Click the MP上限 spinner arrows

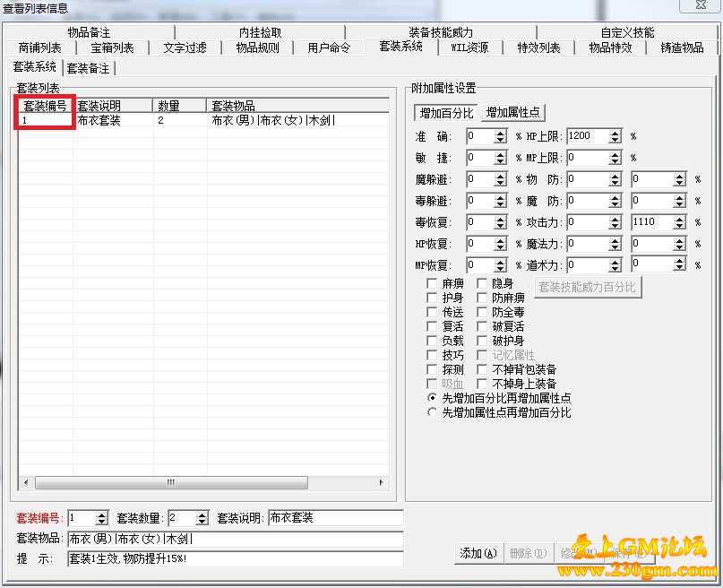point(615,158)
